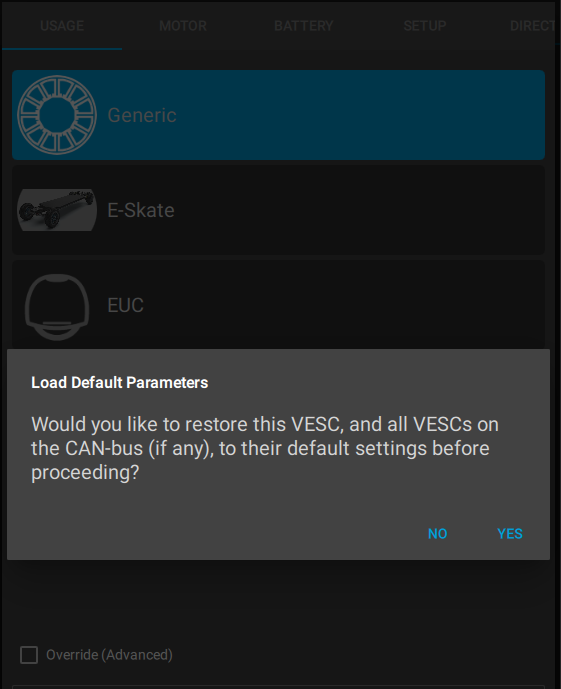The image size is (561, 689).
Task: Switch to the USAGE tab
Action: [62, 25]
